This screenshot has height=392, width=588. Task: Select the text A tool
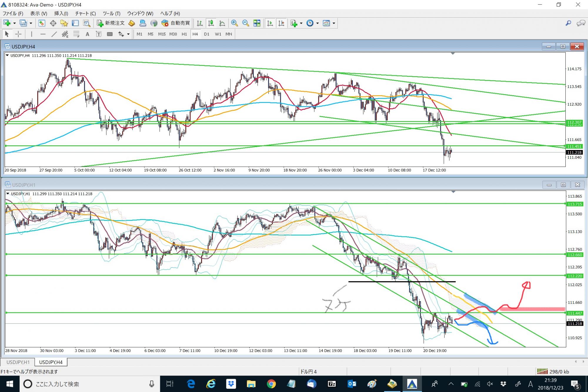pyautogui.click(x=87, y=34)
